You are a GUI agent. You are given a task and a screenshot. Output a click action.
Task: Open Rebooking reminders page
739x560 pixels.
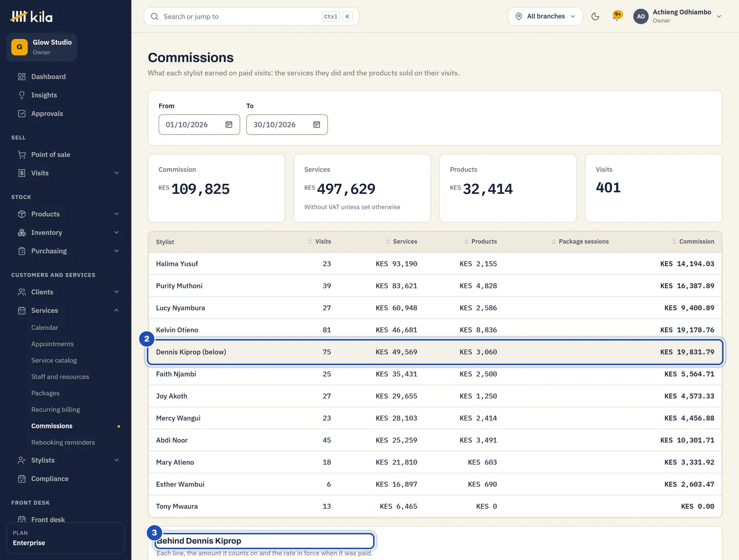(x=63, y=442)
